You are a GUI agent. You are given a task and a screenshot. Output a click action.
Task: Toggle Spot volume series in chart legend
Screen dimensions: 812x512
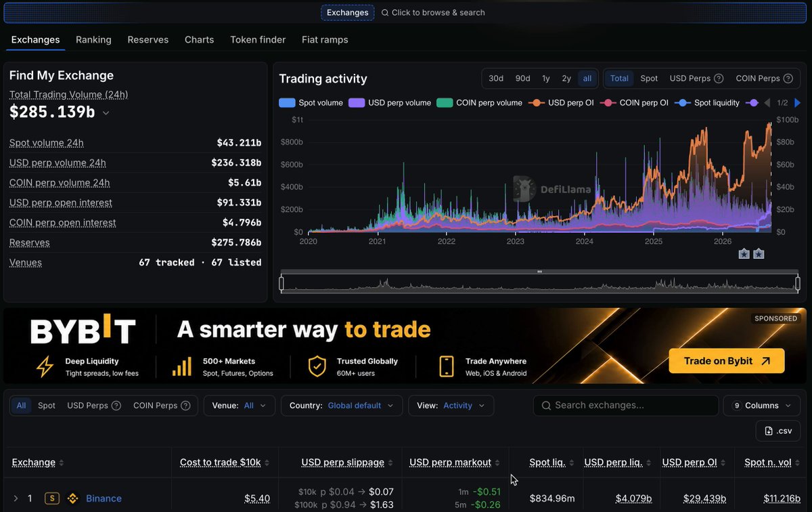click(x=311, y=103)
